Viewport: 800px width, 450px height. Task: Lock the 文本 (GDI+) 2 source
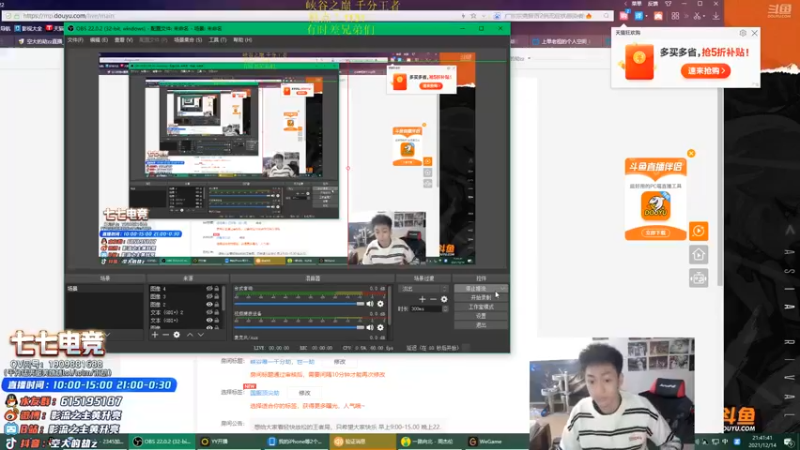[217, 312]
